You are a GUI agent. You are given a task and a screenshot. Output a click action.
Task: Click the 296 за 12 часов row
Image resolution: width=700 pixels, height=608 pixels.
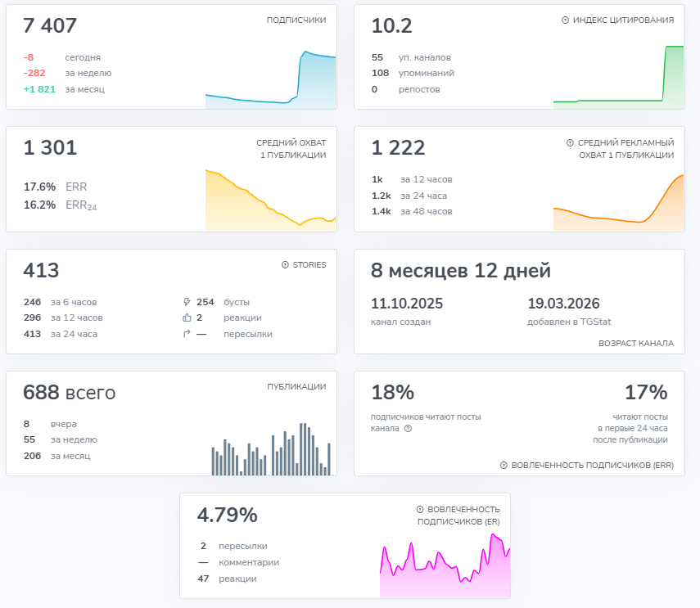(63, 318)
